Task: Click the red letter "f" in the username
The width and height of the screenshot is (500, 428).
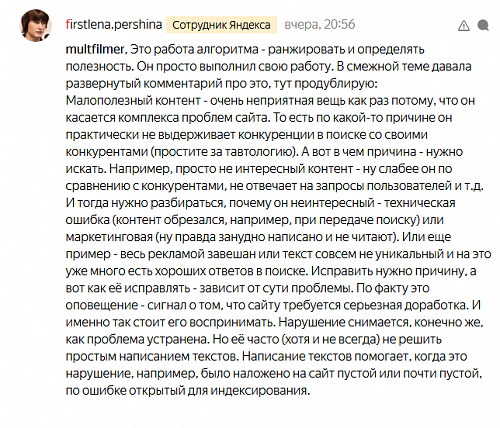Action: click(x=68, y=24)
